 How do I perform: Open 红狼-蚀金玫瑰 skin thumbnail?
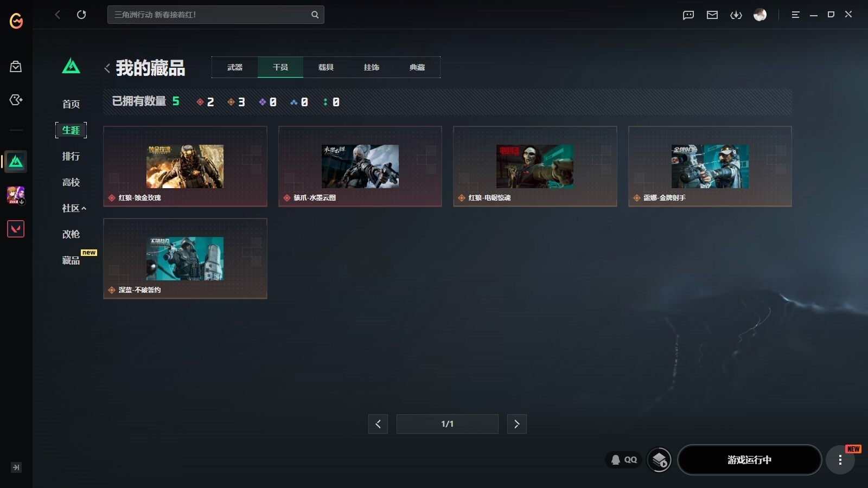[185, 166]
